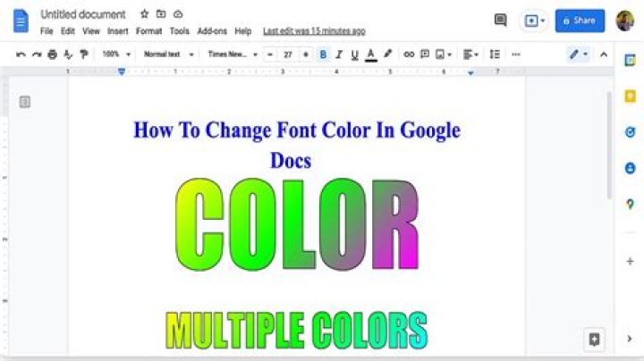Viewport: 644px width, 361px height.
Task: Click the right indent marker on ruler
Action: (x=470, y=72)
